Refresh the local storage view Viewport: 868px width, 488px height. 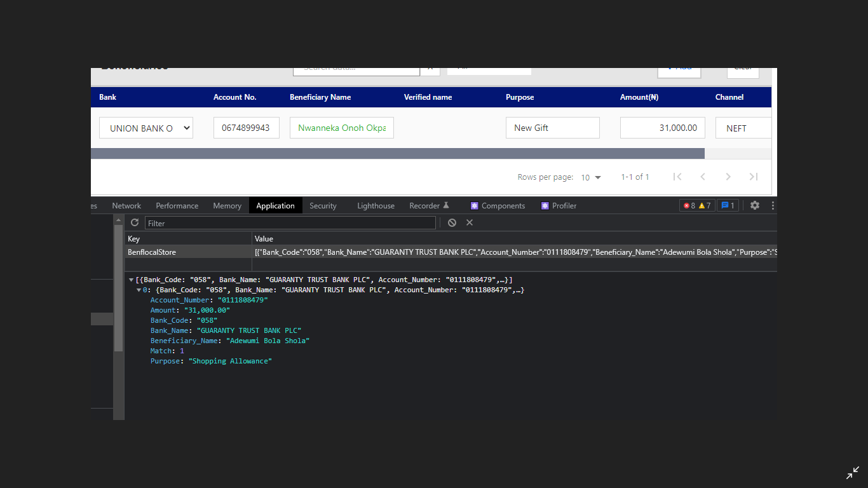pyautogui.click(x=134, y=222)
